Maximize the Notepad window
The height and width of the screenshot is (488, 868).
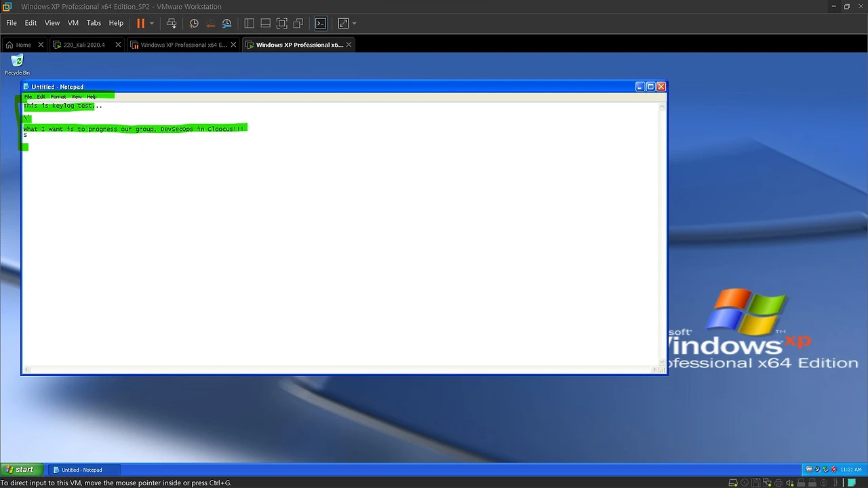[650, 87]
